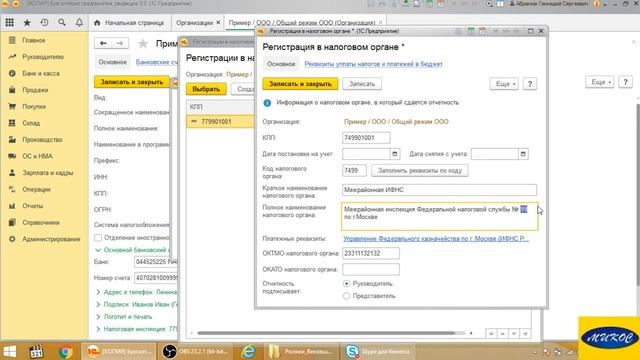Click the zoom magnifier icon in main title bar
This screenshot has width=640, height=360.
(x=489, y=4)
